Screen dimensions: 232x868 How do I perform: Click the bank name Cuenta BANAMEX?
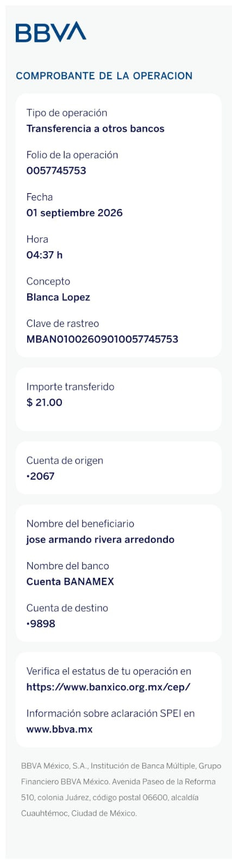click(70, 582)
